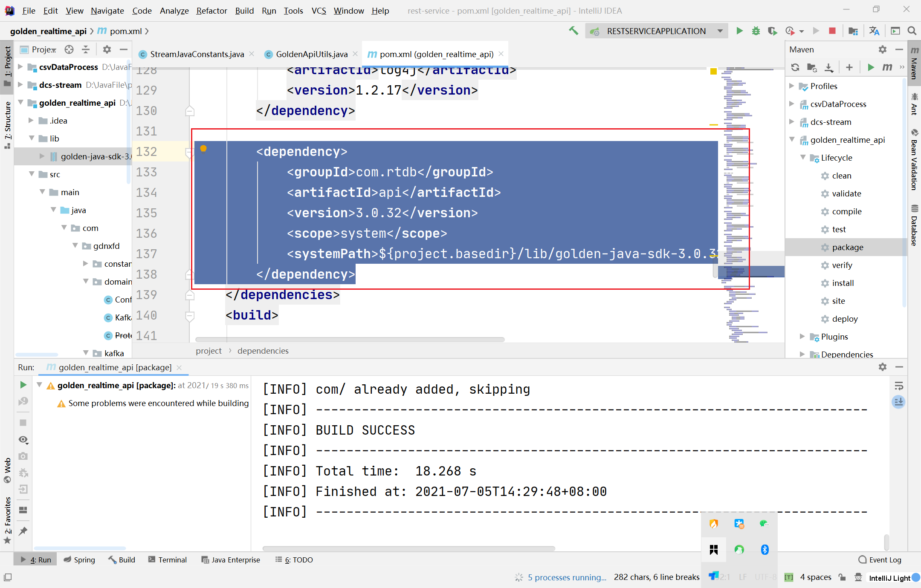Toggle Ant tool window on right sidebar

[914, 104]
